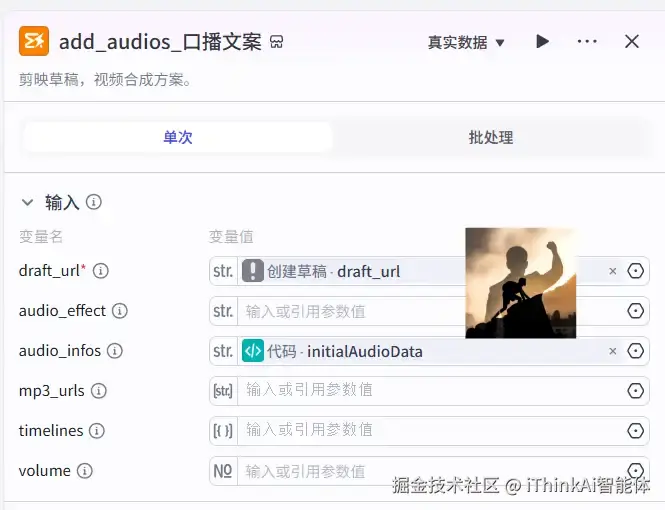Open reference picker for draft_url

(x=635, y=271)
